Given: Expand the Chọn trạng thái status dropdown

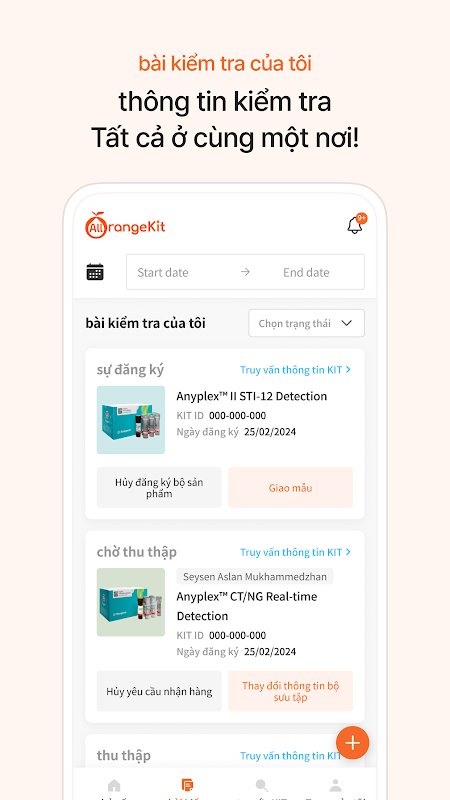Looking at the screenshot, I should click(307, 323).
